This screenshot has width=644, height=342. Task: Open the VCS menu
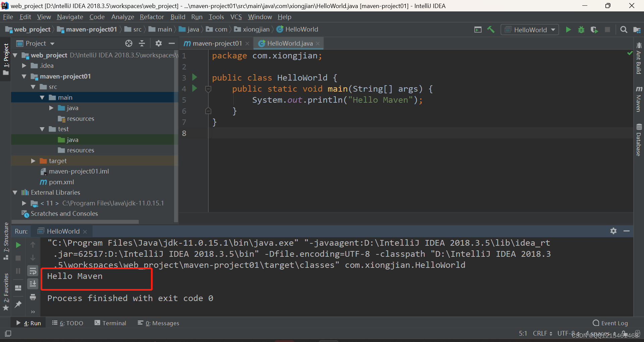pyautogui.click(x=236, y=17)
